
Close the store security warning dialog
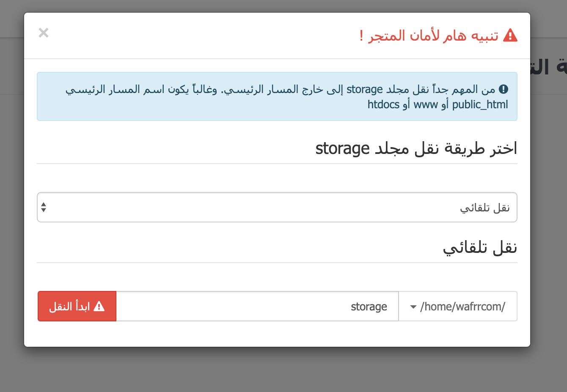tap(44, 33)
